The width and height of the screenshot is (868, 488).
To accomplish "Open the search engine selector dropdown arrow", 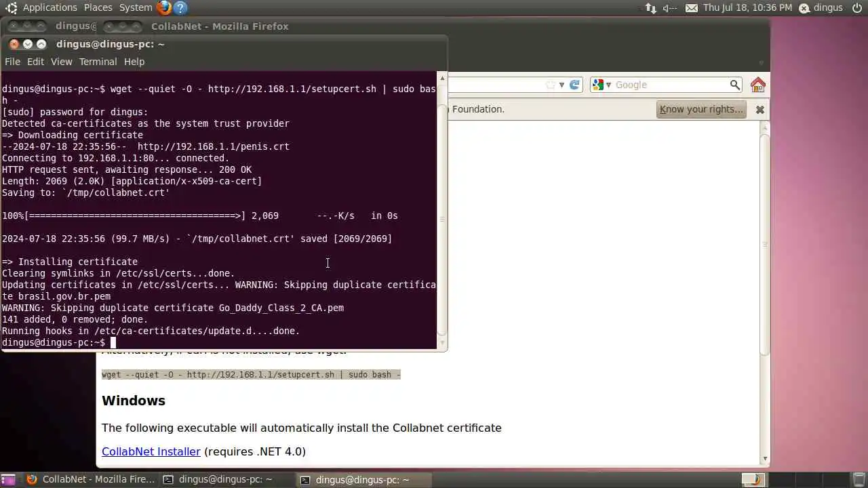I will 608,85.
